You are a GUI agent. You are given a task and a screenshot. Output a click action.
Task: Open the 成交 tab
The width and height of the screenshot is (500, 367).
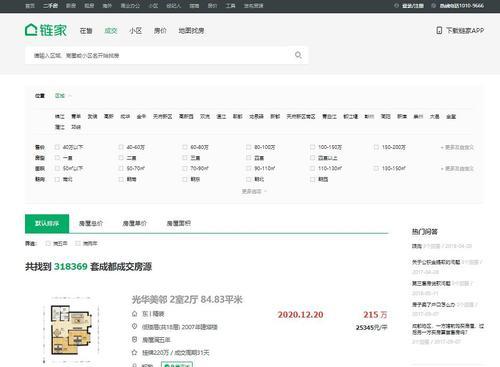(x=111, y=31)
